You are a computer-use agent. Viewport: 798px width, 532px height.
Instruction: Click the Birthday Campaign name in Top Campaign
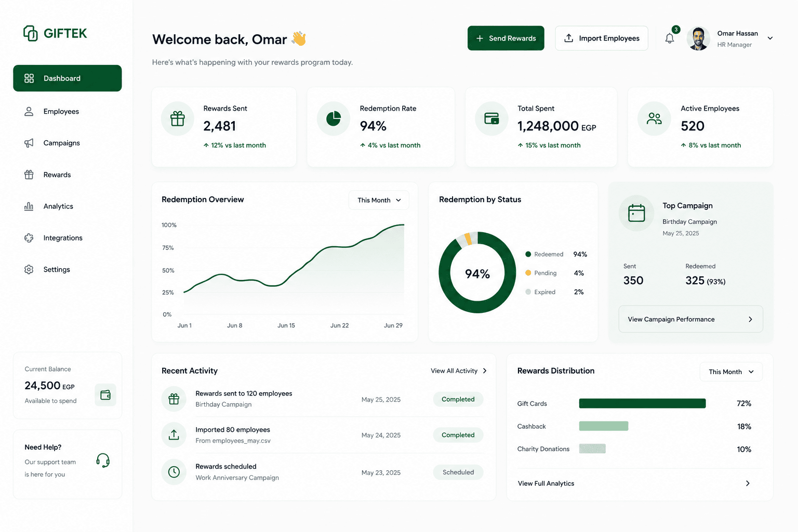690,222
